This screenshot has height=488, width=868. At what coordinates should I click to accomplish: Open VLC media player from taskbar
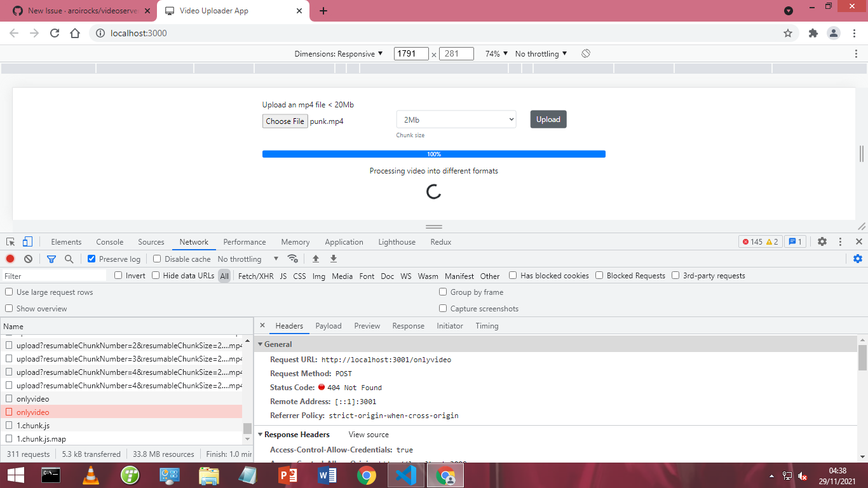pos(91,475)
